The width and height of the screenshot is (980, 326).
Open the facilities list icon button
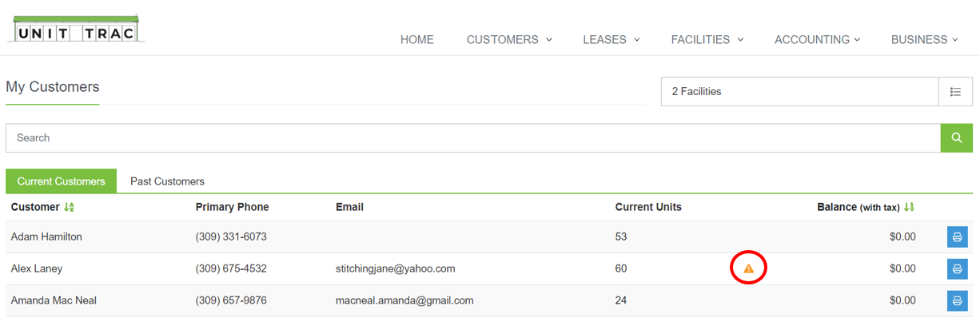coord(955,92)
